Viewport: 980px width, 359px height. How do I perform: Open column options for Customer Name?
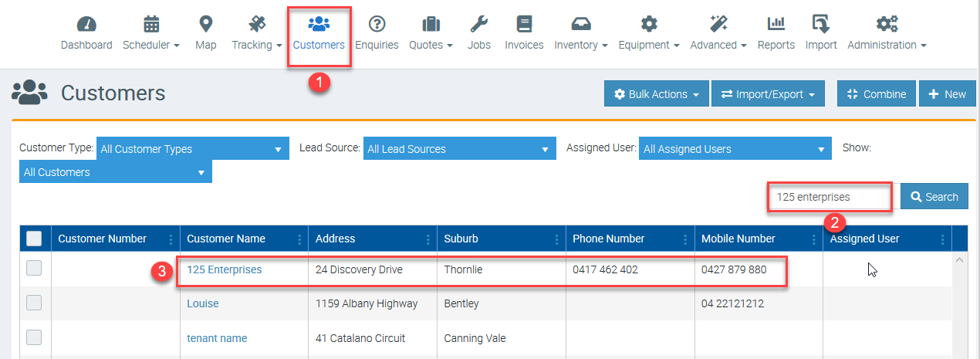point(299,239)
